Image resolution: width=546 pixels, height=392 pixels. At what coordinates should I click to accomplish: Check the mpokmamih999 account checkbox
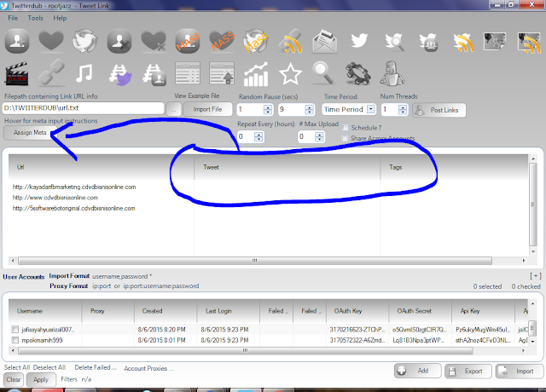(x=15, y=340)
